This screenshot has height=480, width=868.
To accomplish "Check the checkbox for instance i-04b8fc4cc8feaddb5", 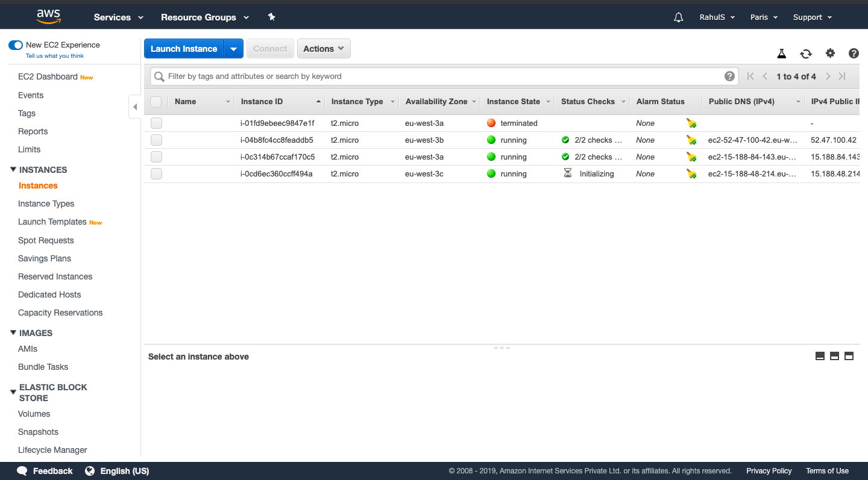I will coord(156,140).
